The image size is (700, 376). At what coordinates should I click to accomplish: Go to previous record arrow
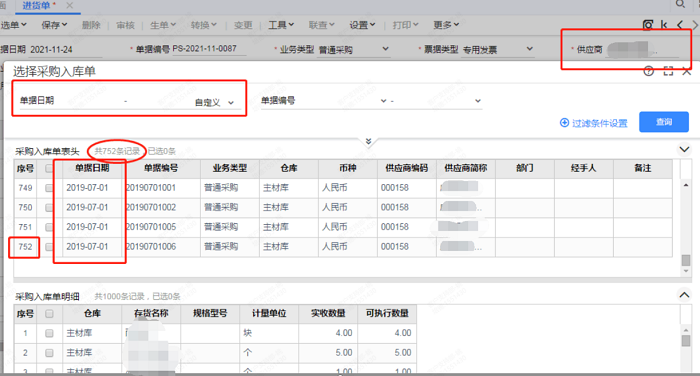pyautogui.click(x=680, y=25)
